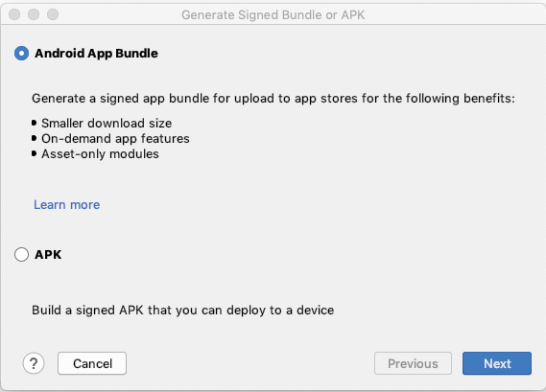This screenshot has height=392, width=546.
Task: Click the gray zoom window dot
Action: tap(53, 14)
